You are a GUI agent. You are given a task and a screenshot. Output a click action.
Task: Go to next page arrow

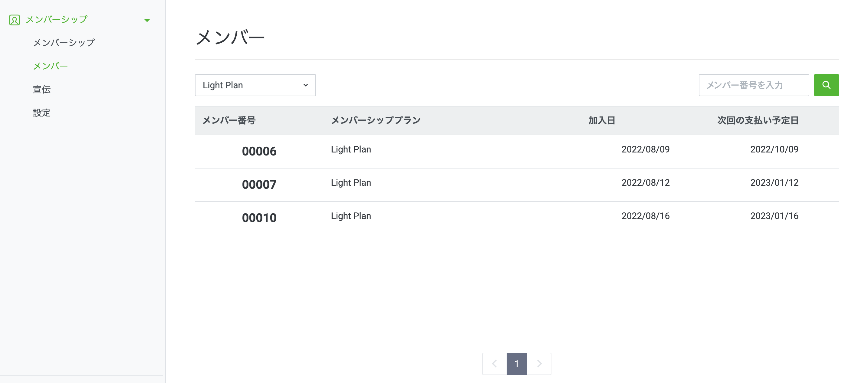(539, 364)
